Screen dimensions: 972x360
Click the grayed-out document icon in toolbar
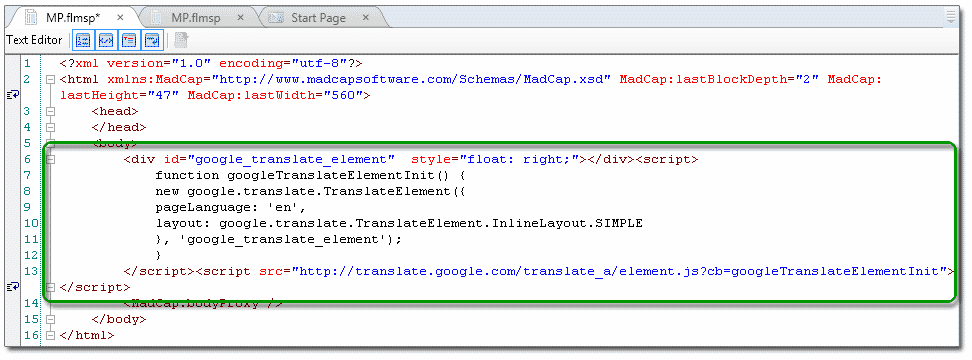coord(181,41)
